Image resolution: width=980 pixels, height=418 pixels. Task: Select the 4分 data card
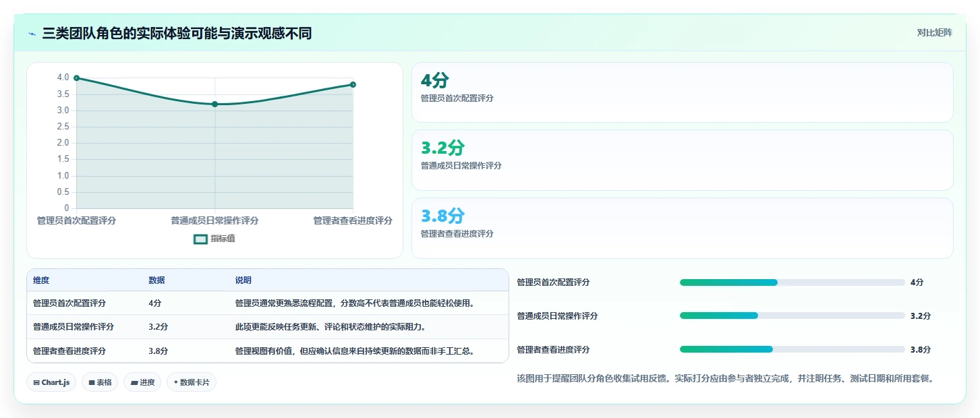pos(682,92)
